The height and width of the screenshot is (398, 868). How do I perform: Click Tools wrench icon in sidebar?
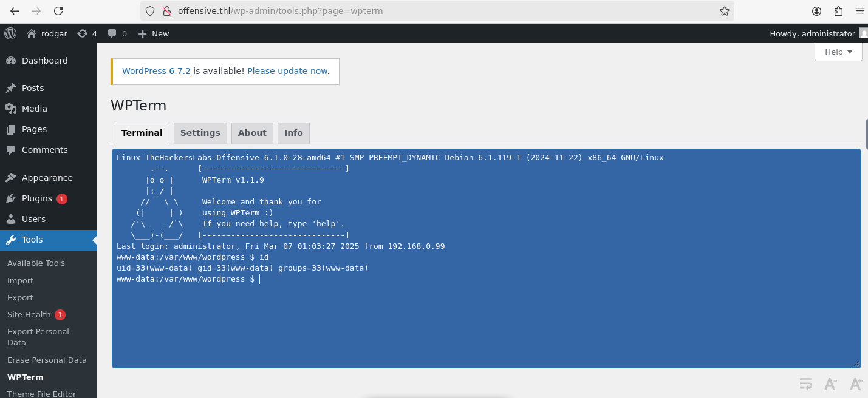[11, 240]
